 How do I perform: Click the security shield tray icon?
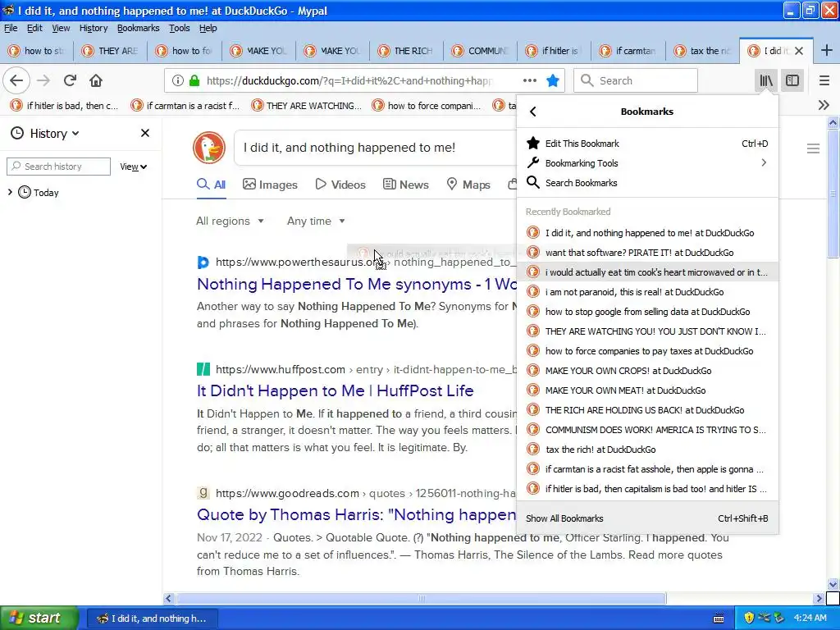[748, 618]
